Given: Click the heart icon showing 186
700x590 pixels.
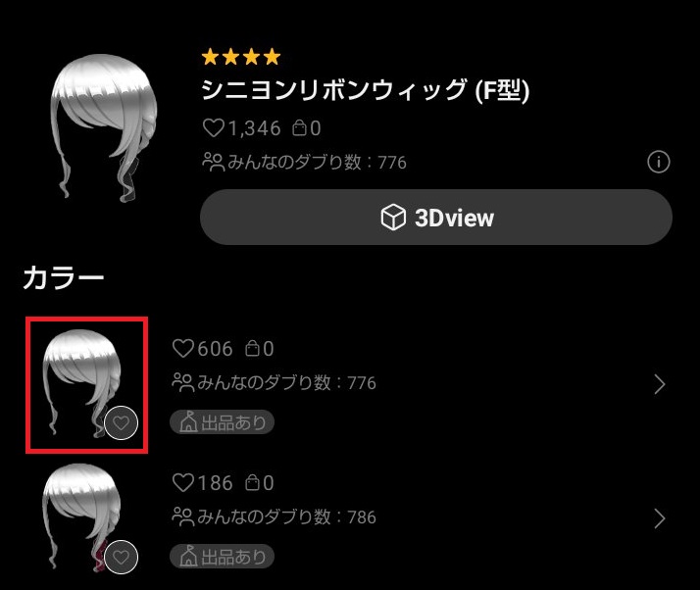Looking at the screenshot, I should click(183, 483).
